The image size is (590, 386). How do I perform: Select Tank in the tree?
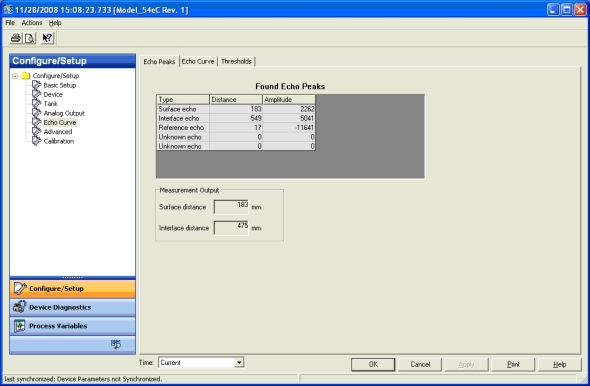point(51,104)
